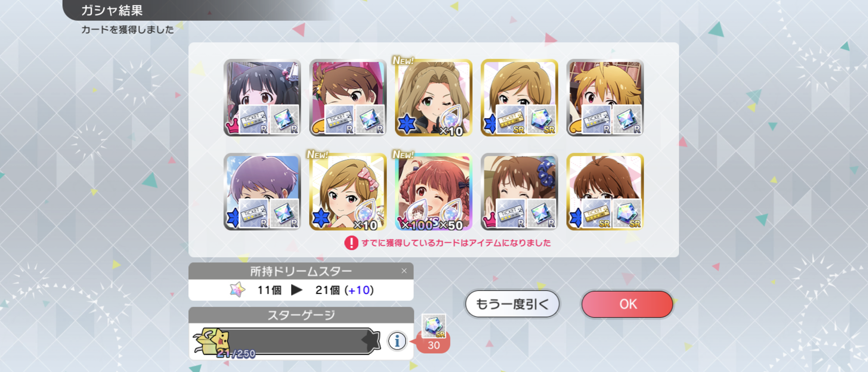The width and height of the screenshot is (868, 372).
Task: Click the SR ticket icon on the glasses girl card
Action: [x=597, y=213]
